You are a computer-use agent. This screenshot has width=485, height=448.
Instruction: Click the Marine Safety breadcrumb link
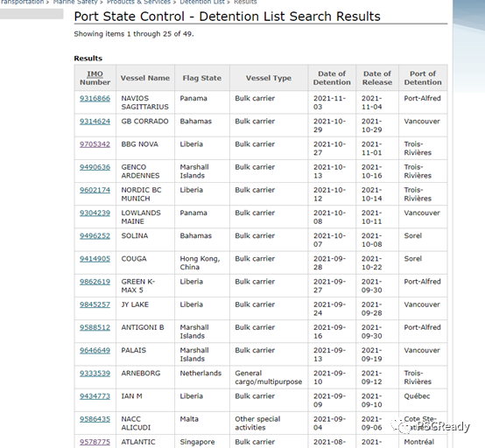(75, 2)
